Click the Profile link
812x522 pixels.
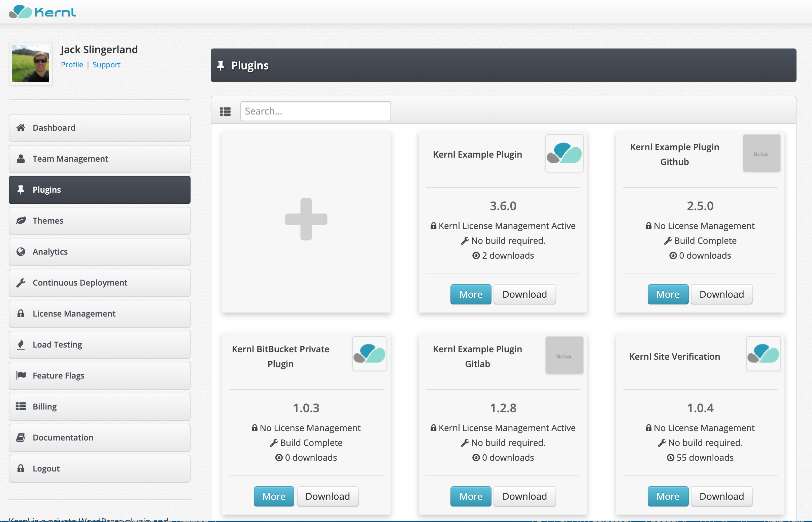coord(72,65)
